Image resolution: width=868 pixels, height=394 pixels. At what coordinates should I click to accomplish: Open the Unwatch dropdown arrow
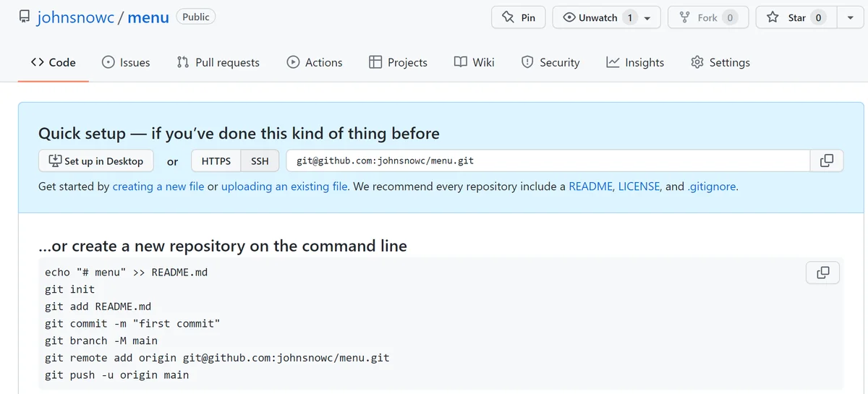click(x=647, y=18)
